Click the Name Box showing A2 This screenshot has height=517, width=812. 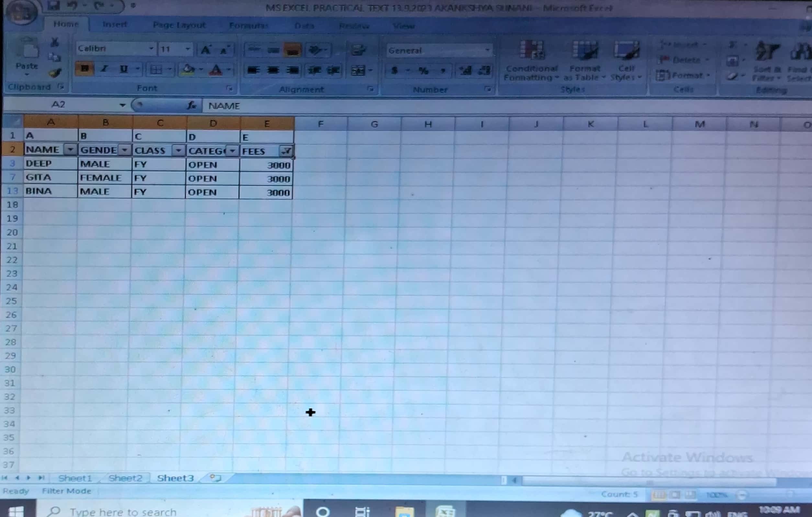[58, 105]
